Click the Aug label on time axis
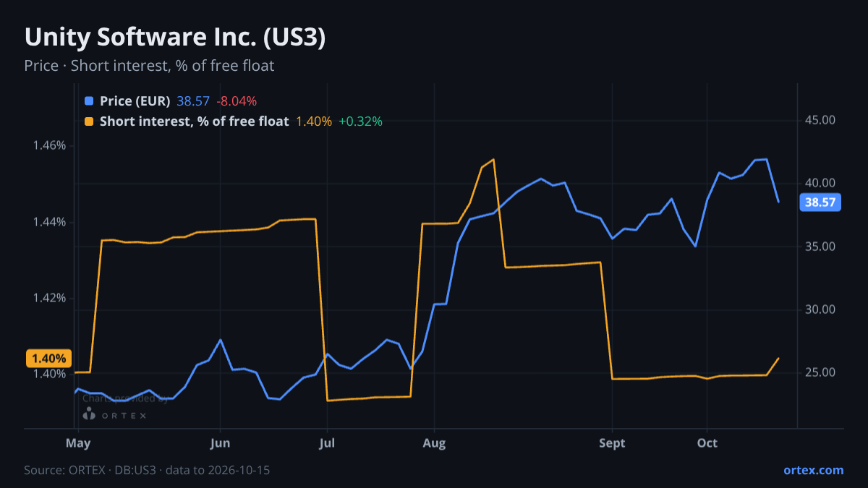Image resolution: width=868 pixels, height=488 pixels. 434,443
